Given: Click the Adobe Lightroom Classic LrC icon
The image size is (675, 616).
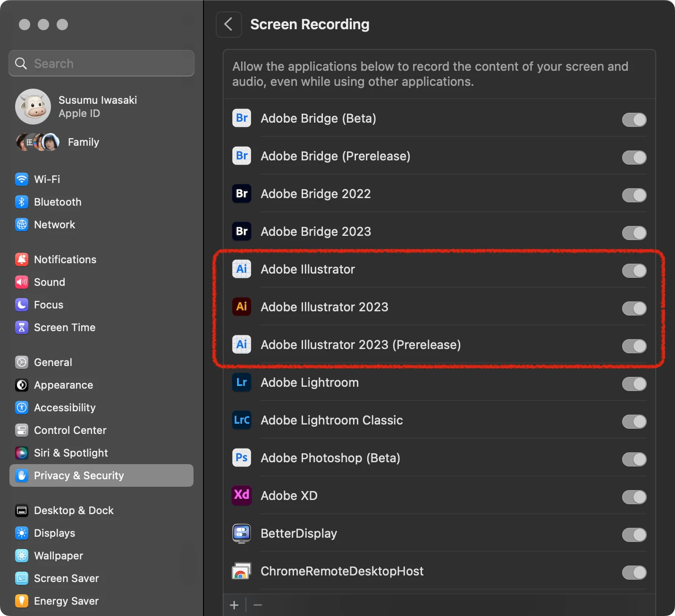Looking at the screenshot, I should 242,420.
